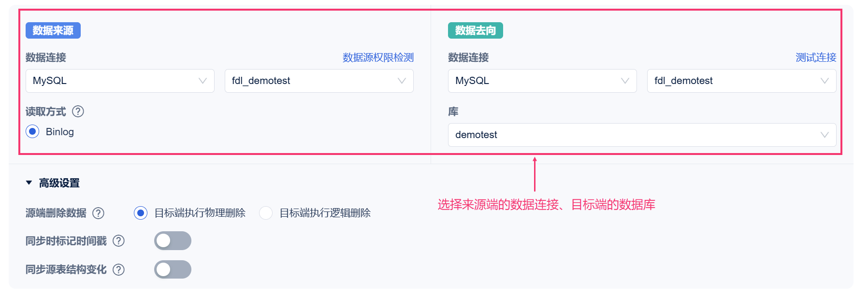Screen dimensions: 868x295
Task: Click help icon next to 源端删除数据
Action: [x=98, y=213]
